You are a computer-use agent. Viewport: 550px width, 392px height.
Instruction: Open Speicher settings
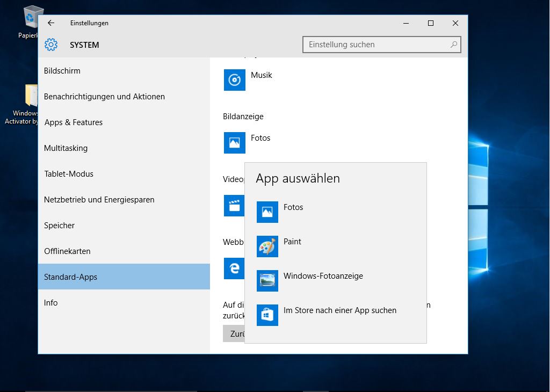pyautogui.click(x=124, y=226)
